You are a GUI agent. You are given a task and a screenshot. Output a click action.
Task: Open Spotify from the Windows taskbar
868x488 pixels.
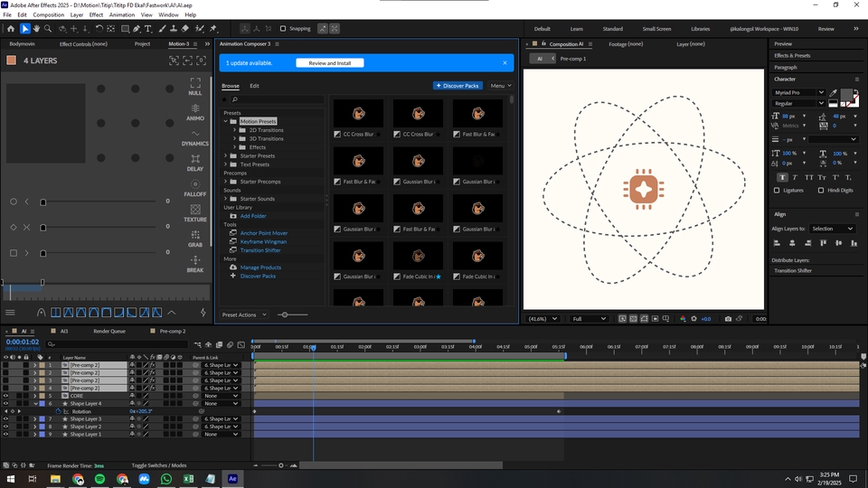click(x=99, y=478)
